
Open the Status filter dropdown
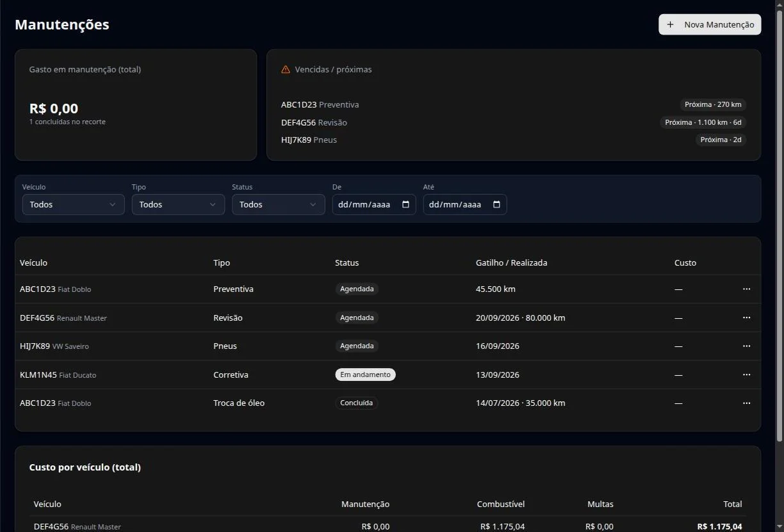[x=278, y=204]
